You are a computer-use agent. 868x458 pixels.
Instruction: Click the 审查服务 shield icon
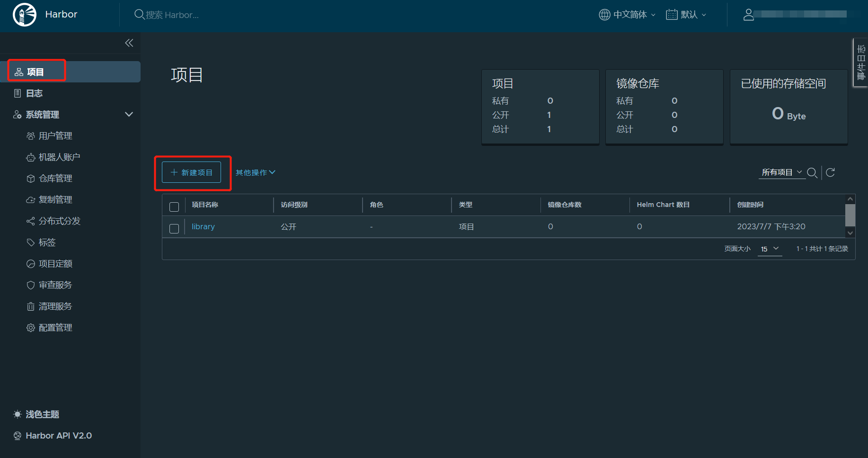pos(31,285)
